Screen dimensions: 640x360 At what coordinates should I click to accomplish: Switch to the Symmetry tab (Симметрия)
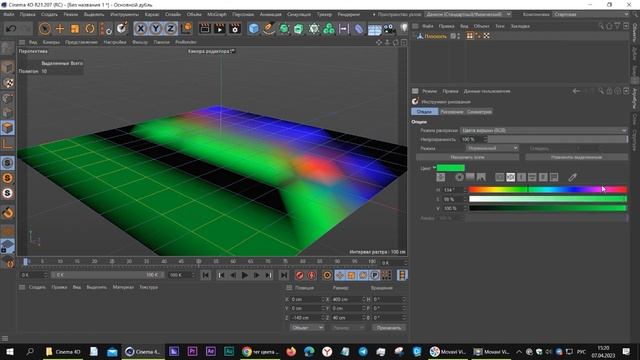point(479,111)
